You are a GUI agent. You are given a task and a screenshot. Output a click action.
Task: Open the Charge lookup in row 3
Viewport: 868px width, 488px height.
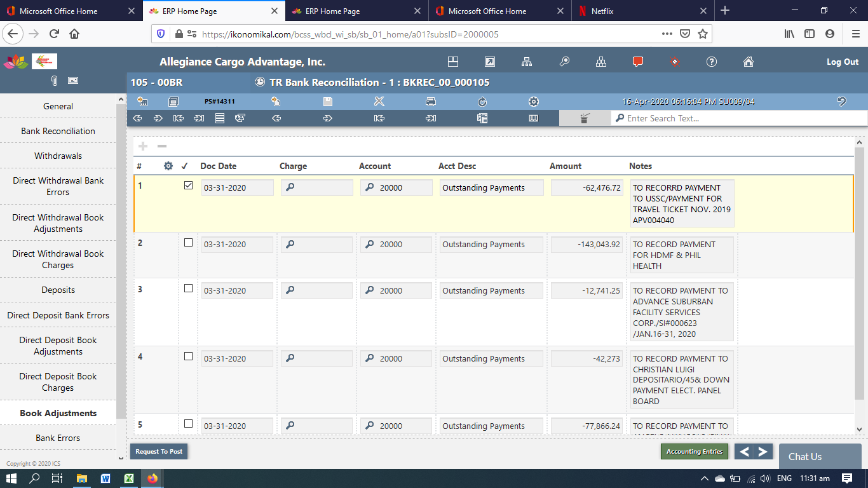[x=290, y=290]
